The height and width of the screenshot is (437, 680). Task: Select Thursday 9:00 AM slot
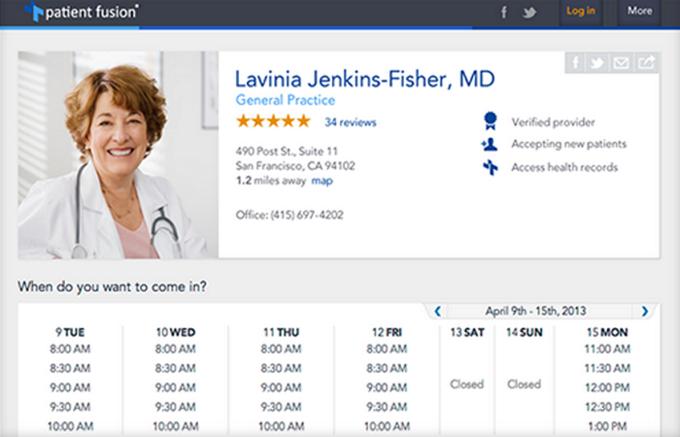pyautogui.click(x=281, y=387)
